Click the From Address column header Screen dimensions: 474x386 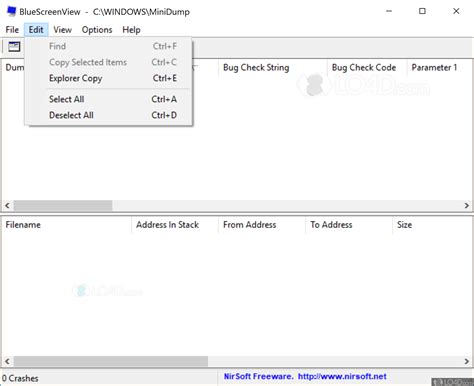[262, 225]
